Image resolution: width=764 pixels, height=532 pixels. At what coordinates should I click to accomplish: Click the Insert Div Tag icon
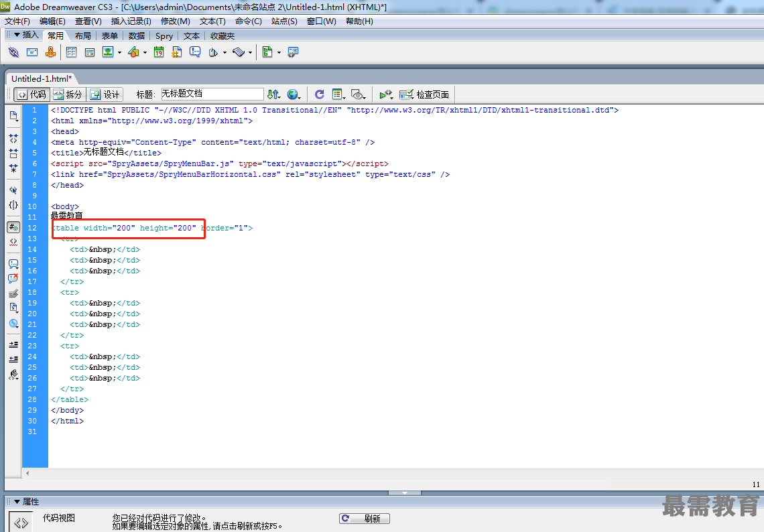(90, 52)
